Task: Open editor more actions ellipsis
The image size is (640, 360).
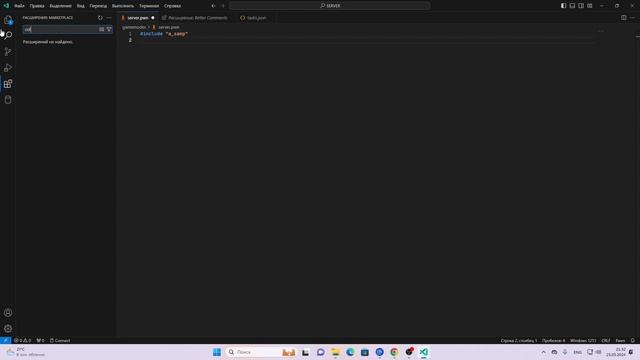Action: point(632,18)
